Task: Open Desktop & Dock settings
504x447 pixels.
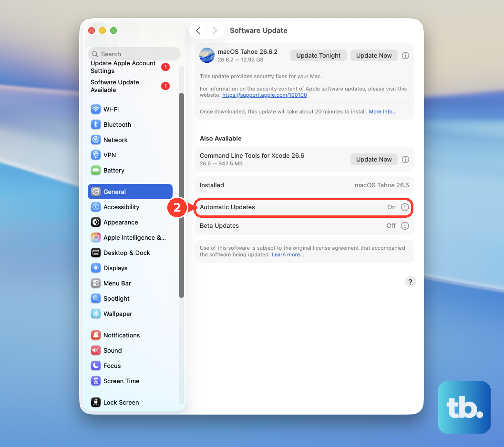Action: pos(130,253)
